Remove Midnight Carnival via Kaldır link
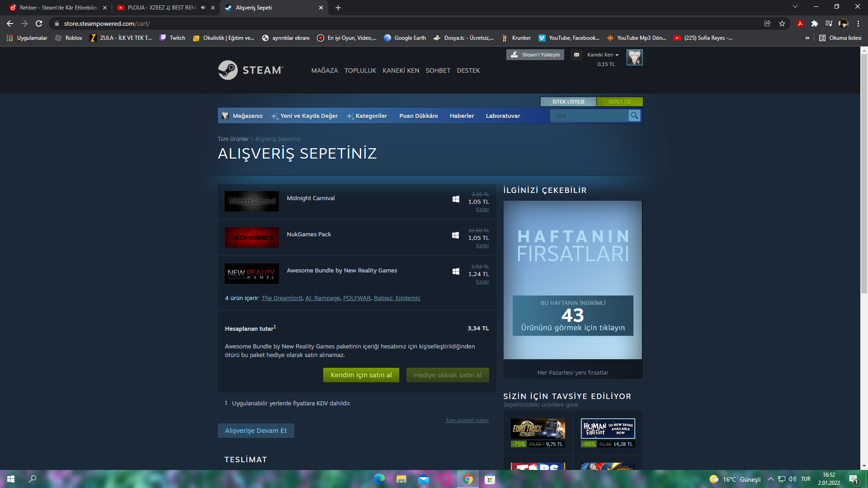This screenshot has height=488, width=868. tap(482, 209)
